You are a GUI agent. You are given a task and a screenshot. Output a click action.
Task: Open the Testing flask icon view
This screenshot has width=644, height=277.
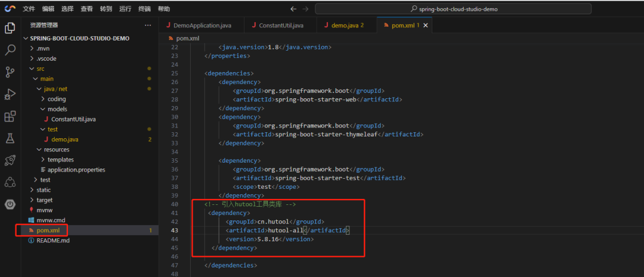tap(10, 138)
